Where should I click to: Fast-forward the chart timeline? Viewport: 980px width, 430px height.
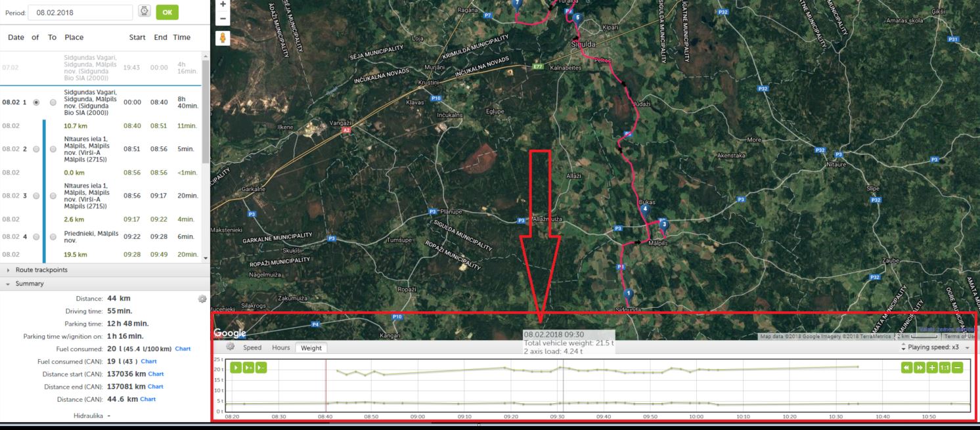tap(920, 368)
